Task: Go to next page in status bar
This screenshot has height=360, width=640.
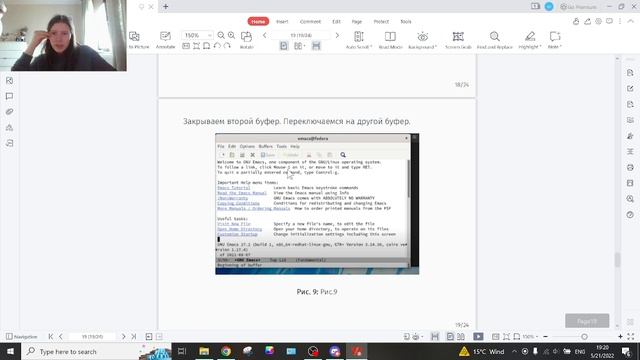Action: click(x=123, y=337)
